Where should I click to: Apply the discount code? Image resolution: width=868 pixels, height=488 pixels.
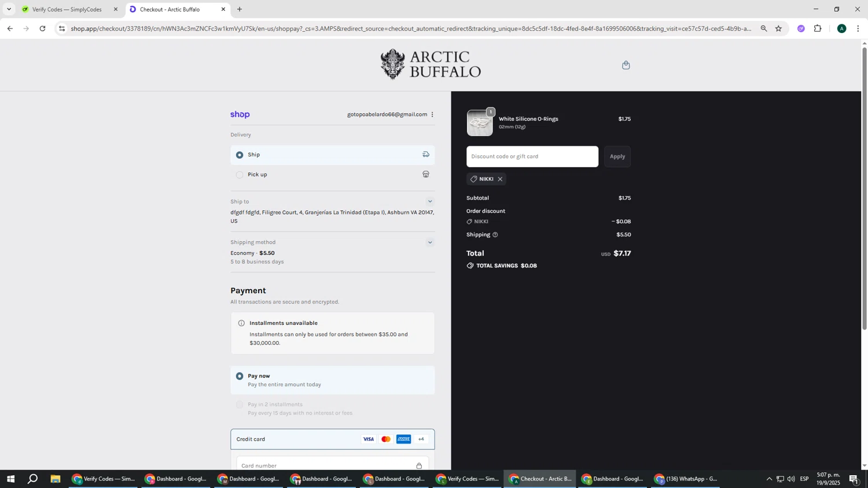point(617,157)
